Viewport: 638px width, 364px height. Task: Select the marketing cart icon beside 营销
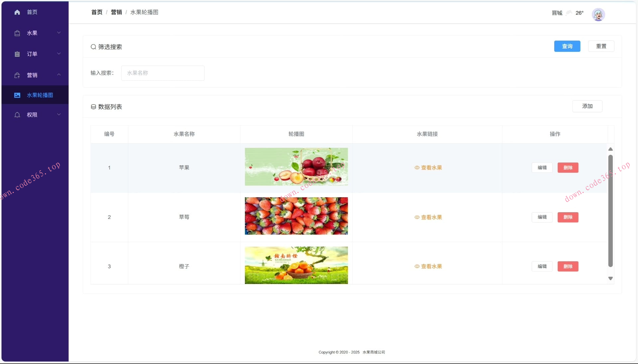[17, 75]
